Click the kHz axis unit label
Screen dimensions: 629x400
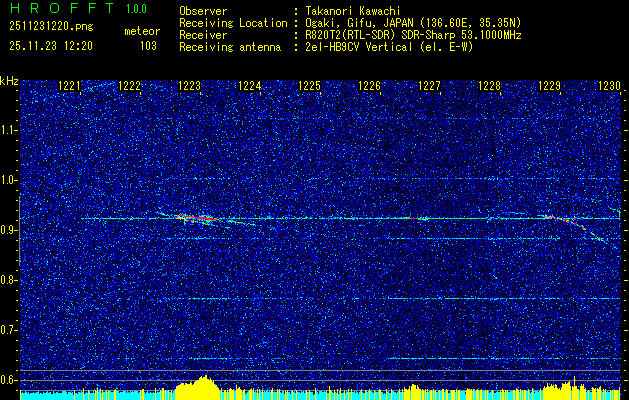[x=9, y=81]
